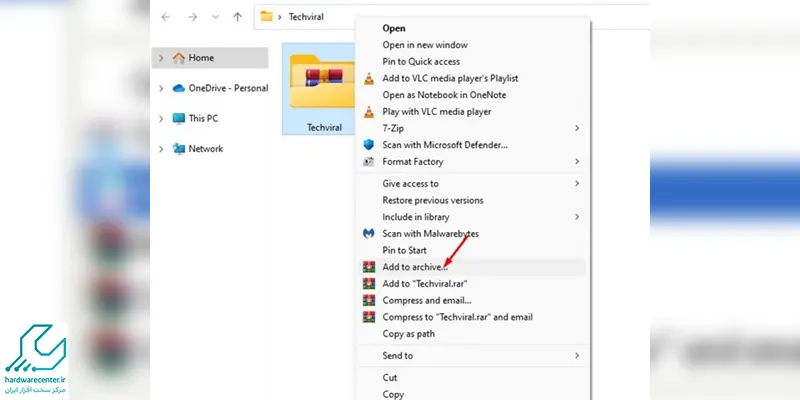
Task: Open This PC in navigation pane
Action: pyautogui.click(x=203, y=118)
